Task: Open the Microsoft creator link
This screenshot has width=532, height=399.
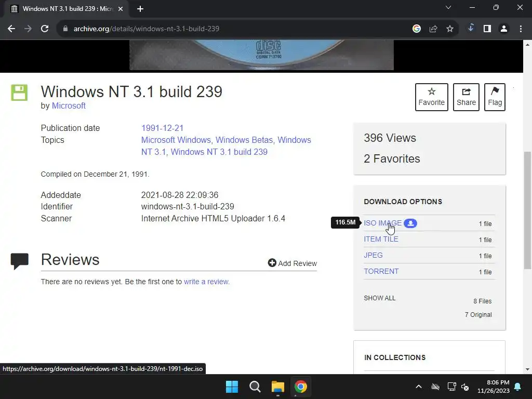Action: click(x=69, y=106)
